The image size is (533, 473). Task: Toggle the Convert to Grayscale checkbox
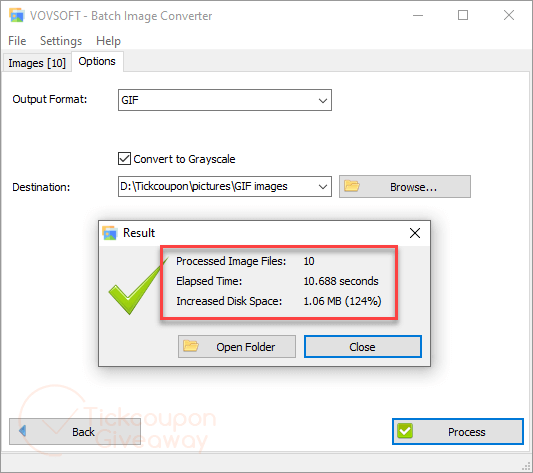124,158
